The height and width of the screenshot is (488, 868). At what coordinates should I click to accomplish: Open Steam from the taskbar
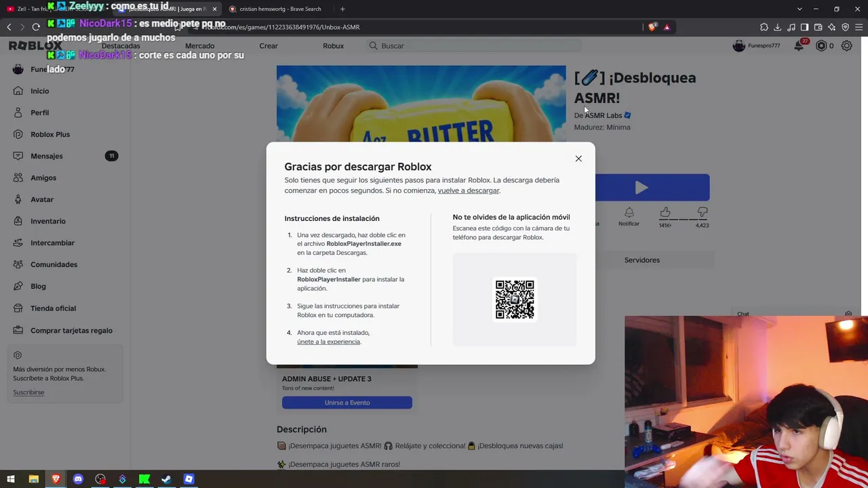tap(166, 479)
